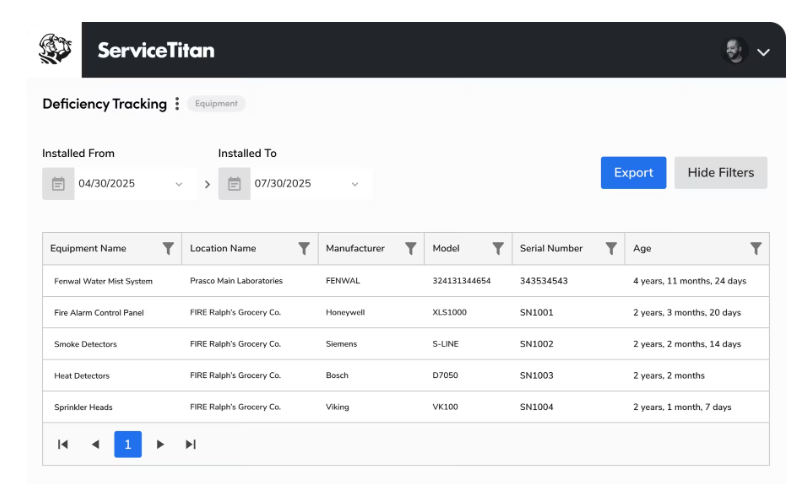Click age 2 years, 1 month, 7 days
Viewport: 798px width, 484px height.
coord(682,407)
